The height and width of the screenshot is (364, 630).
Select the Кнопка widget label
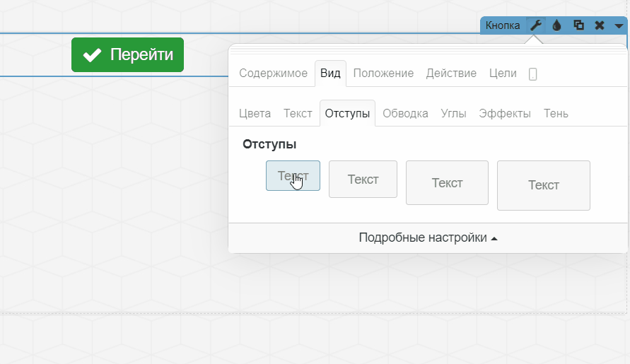(x=503, y=25)
